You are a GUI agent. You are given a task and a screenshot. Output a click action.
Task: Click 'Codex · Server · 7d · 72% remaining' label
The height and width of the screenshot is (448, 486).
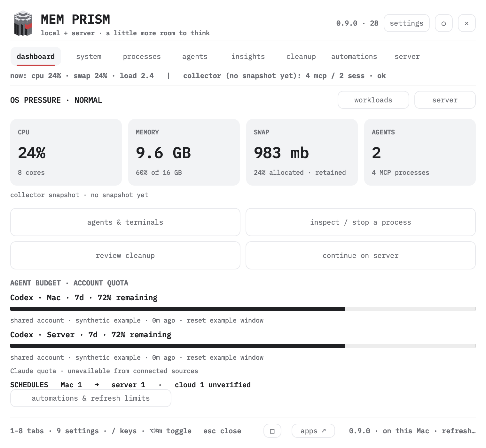(x=91, y=335)
